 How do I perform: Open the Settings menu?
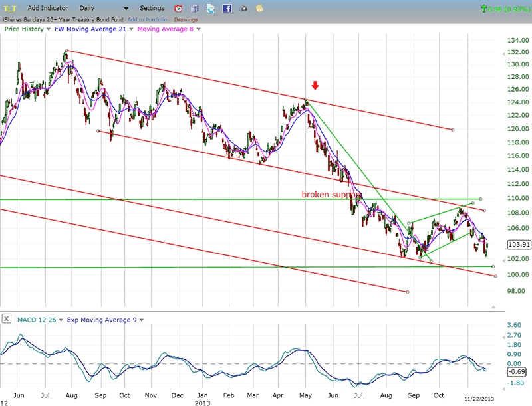pos(152,8)
